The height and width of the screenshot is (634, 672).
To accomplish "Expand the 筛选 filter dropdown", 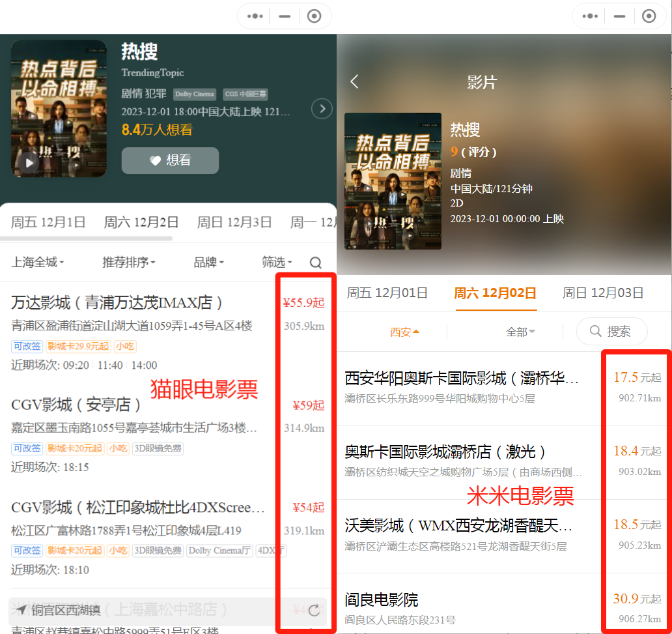I will (x=277, y=262).
